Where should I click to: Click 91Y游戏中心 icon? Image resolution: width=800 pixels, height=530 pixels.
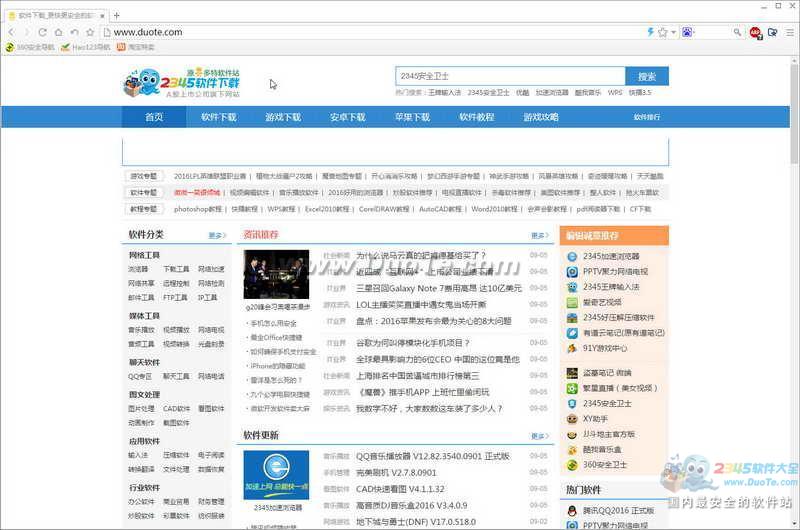click(x=572, y=348)
